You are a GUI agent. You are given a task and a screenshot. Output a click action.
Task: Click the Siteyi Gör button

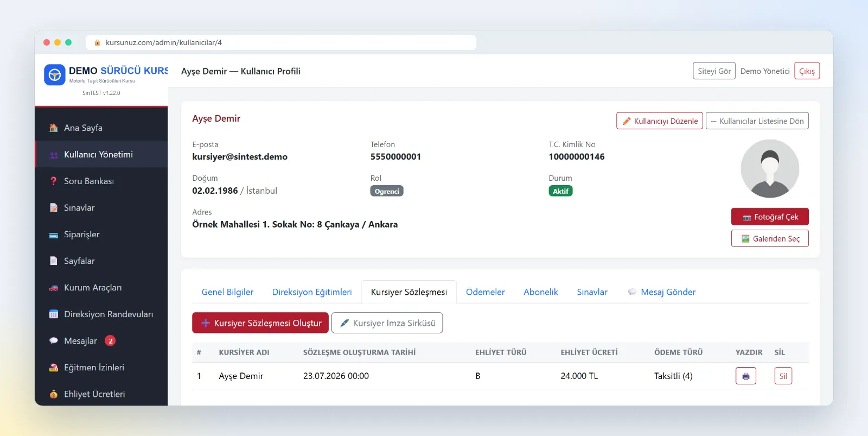click(x=714, y=71)
